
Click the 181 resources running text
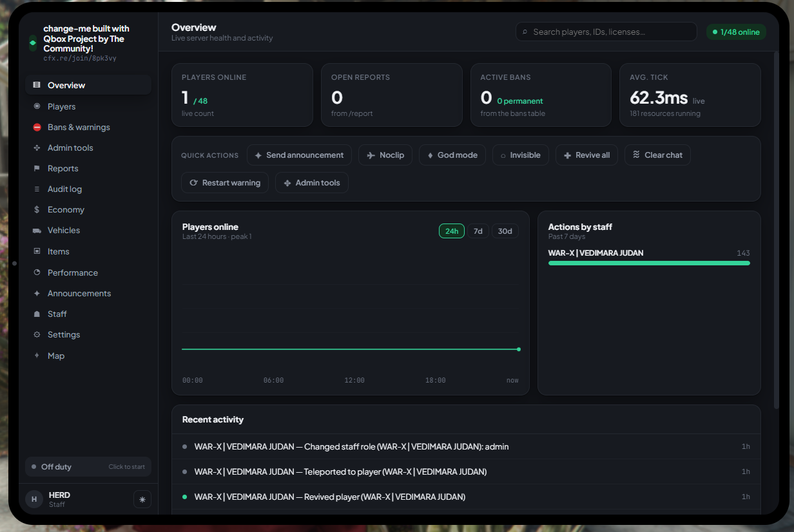click(665, 113)
